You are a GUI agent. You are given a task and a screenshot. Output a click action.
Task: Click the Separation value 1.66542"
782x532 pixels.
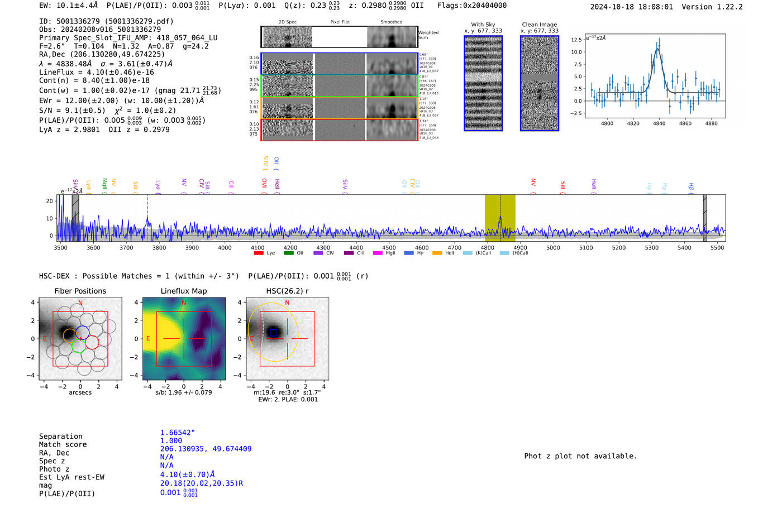178,433
